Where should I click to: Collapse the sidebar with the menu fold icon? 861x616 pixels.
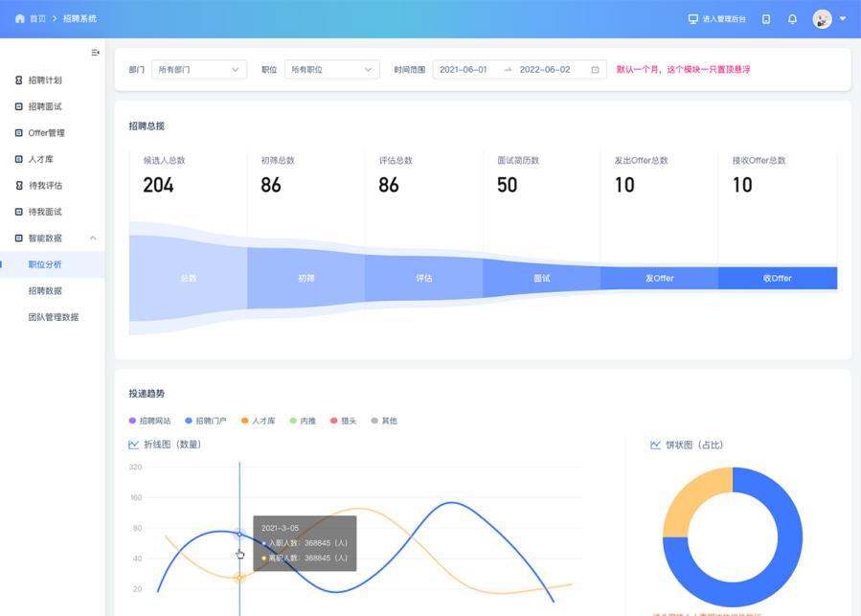point(95,53)
